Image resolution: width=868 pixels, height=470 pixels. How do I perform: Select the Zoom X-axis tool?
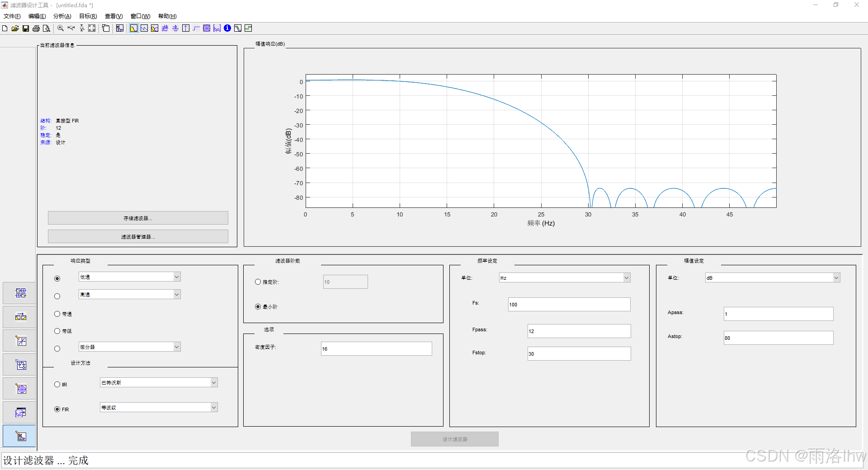click(x=71, y=28)
